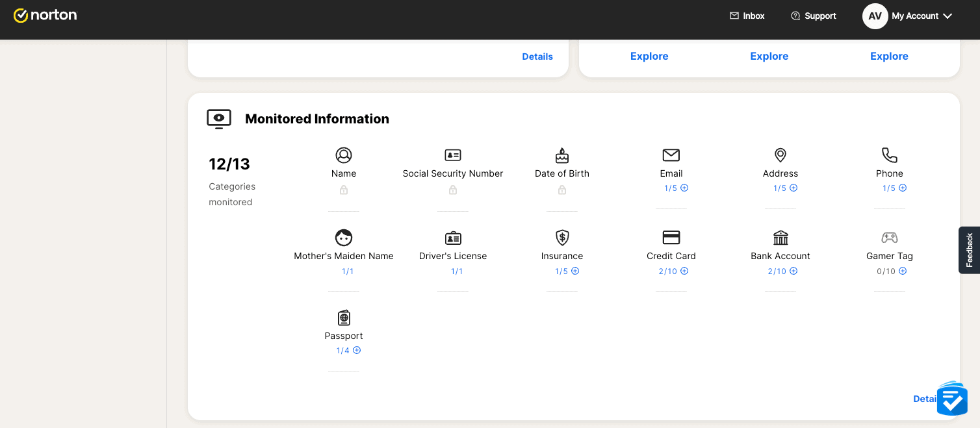Image resolution: width=980 pixels, height=428 pixels.
Task: Click the Address 1/5 count
Action: [779, 188]
